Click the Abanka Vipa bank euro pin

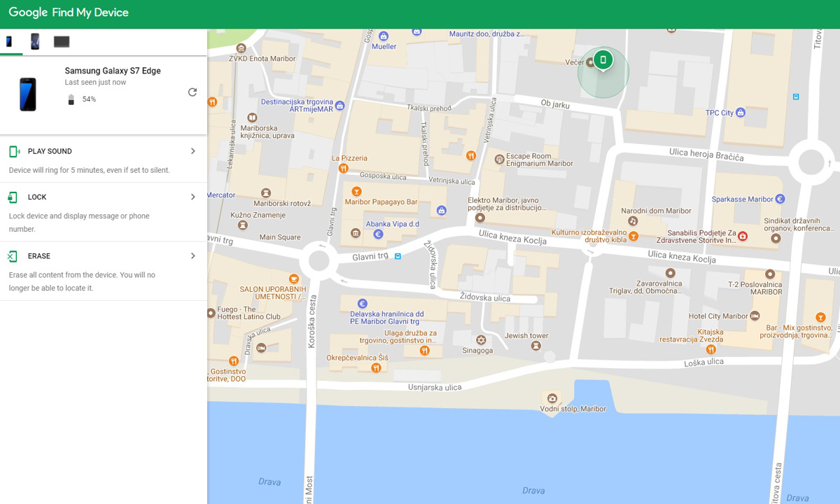coord(378,234)
